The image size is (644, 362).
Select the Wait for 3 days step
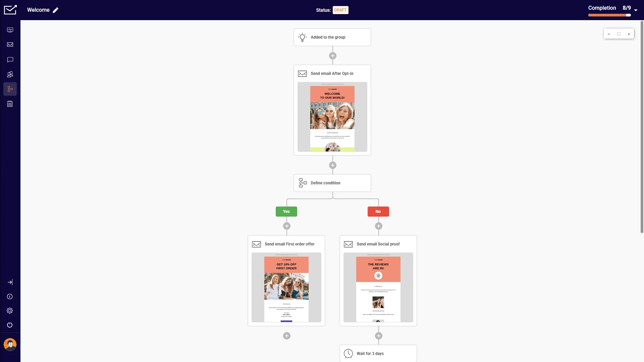[378, 353]
